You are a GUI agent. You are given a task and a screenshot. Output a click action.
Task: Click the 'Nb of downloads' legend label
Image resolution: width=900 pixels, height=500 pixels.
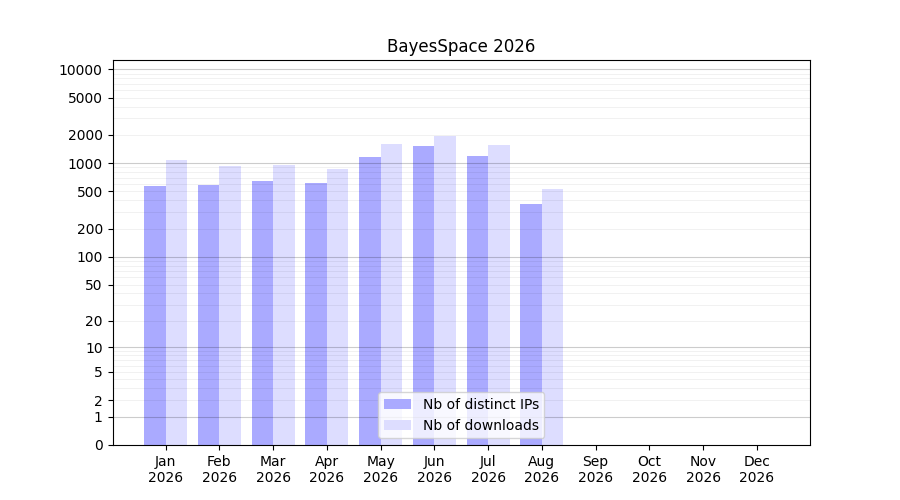click(481, 425)
